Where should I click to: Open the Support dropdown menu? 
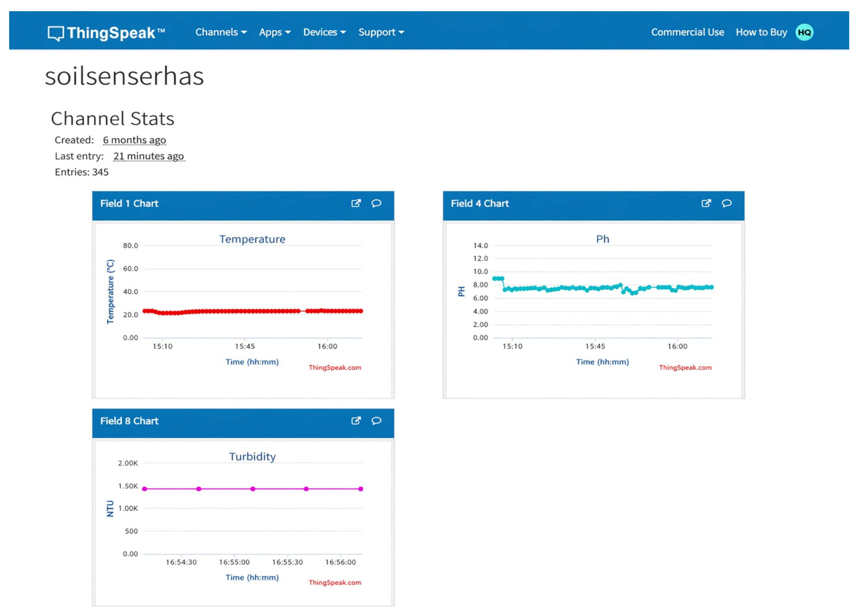(x=381, y=32)
